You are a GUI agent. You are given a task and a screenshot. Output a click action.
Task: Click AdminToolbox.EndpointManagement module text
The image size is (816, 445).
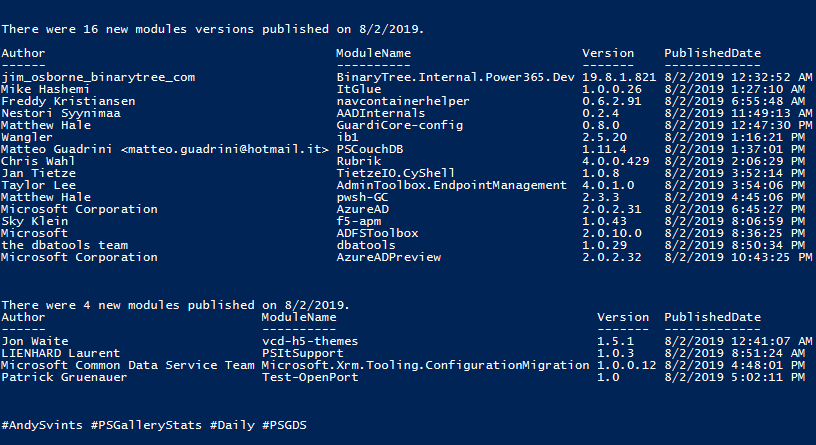pos(452,185)
